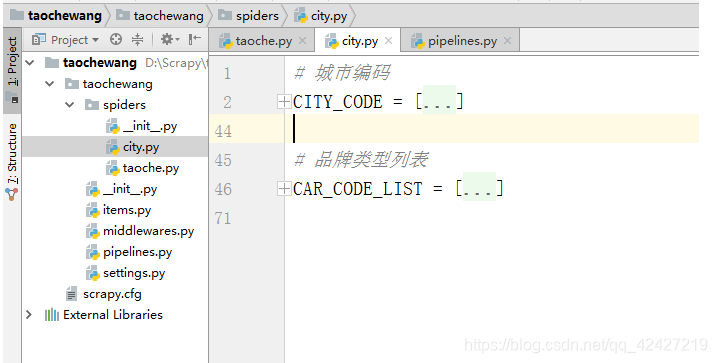The image size is (717, 363).
Task: Click the folded [...] placeholder of CAR_CODE_LIST
Action: (479, 187)
